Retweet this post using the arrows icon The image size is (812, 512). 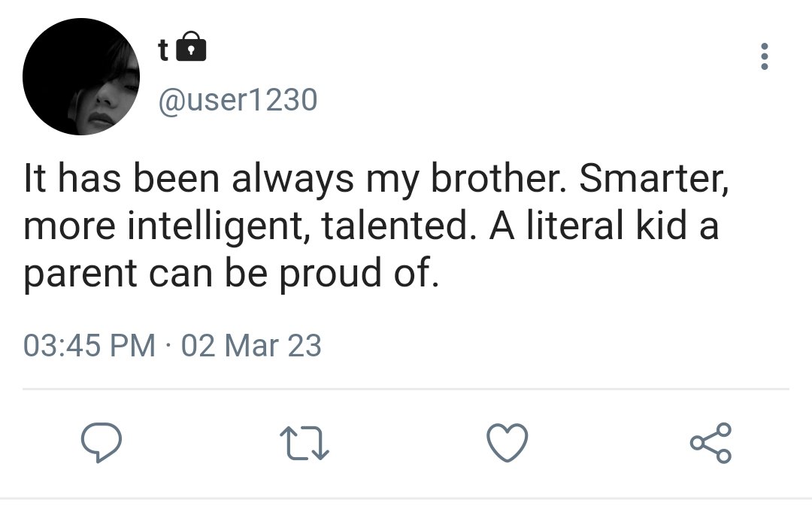304,443
